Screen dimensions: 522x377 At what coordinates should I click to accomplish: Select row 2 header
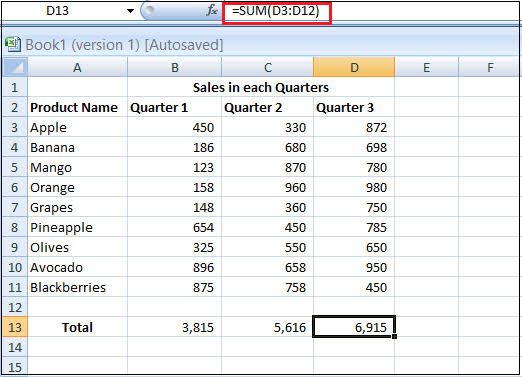tap(15, 107)
